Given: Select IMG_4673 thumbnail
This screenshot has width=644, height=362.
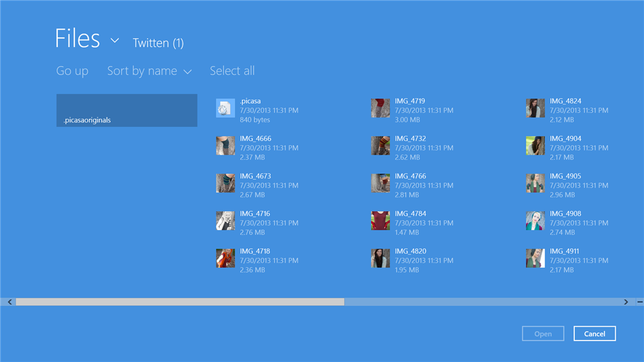Looking at the screenshot, I should pyautogui.click(x=226, y=183).
